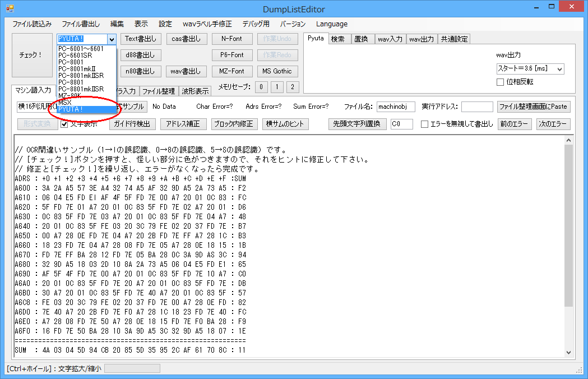Image resolution: width=588 pixels, height=379 pixels.
Task: Switch to the wav出力 tab
Action: tap(422, 39)
